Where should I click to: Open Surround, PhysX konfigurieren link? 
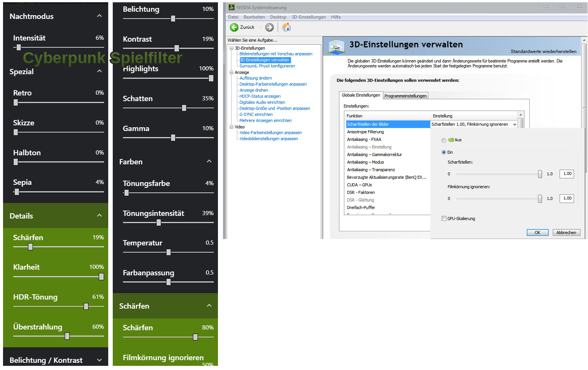267,66
